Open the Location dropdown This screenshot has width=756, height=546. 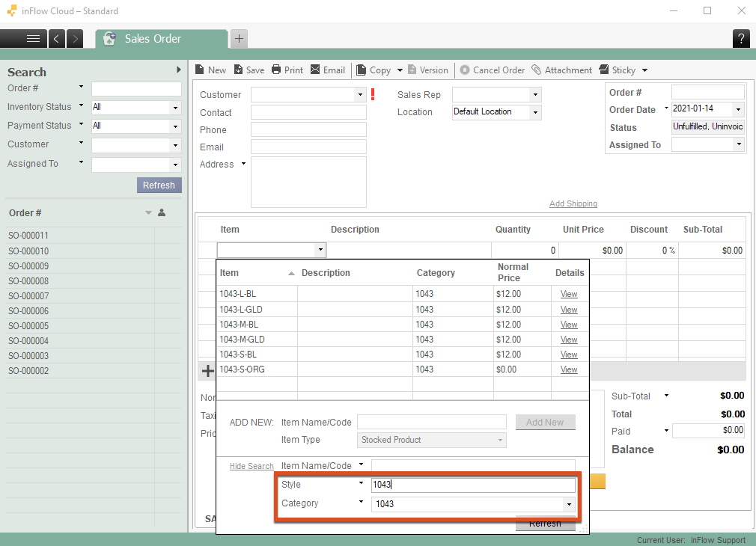click(534, 112)
